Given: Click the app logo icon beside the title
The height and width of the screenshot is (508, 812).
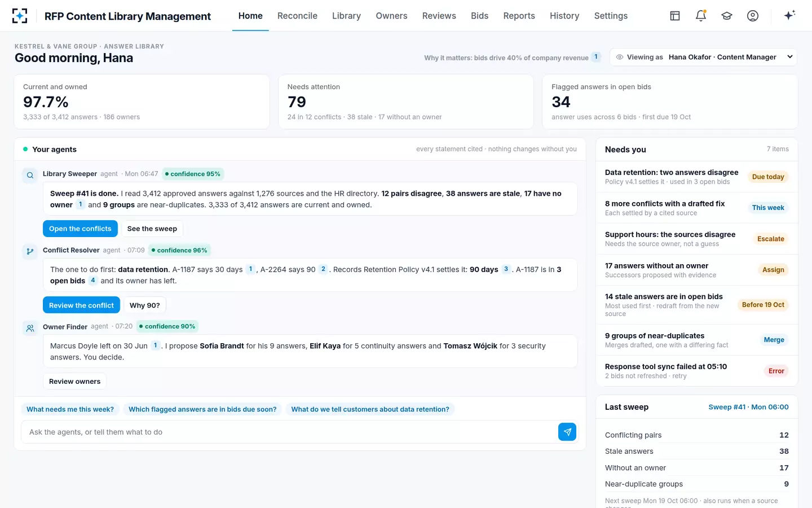Looking at the screenshot, I should (x=20, y=16).
